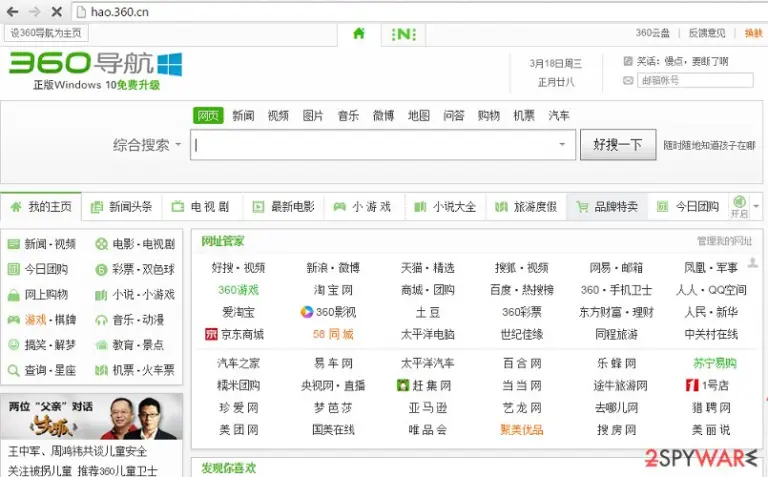The image size is (768, 477).
Task: Select the 网页 search tab
Action: [x=208, y=116]
